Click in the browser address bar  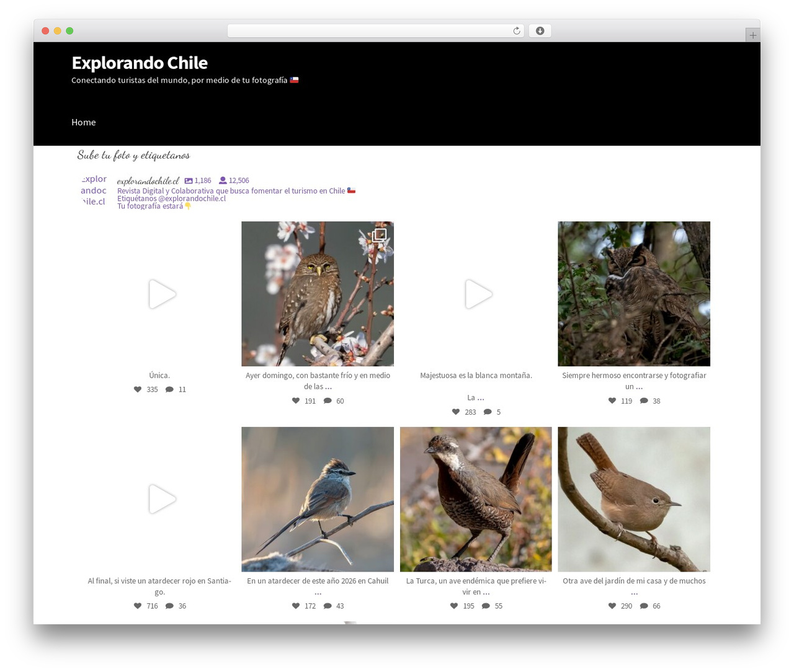(375, 31)
